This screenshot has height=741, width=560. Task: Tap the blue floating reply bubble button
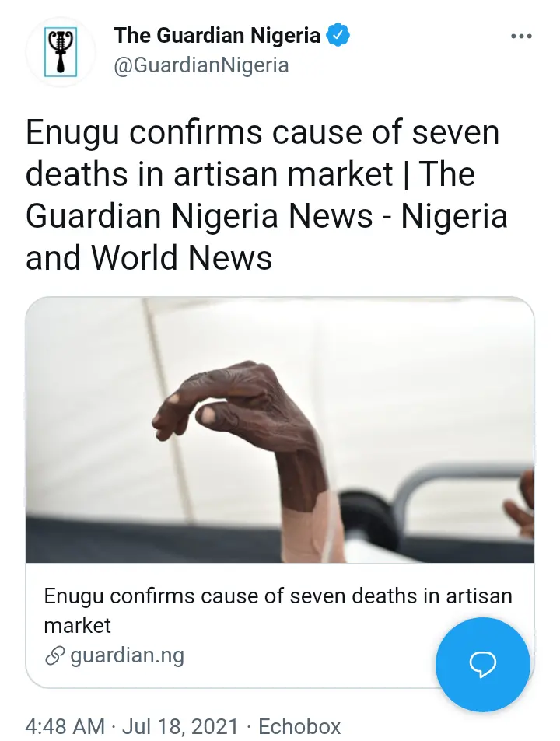[x=482, y=665]
